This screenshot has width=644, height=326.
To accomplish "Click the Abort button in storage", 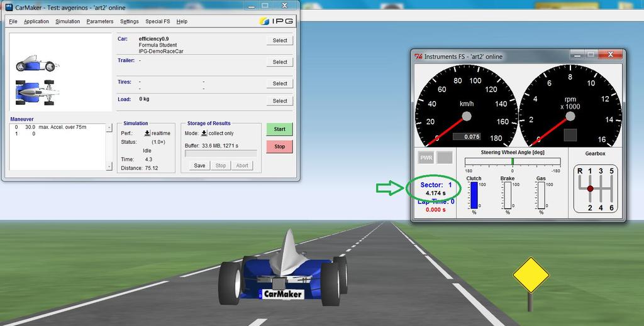I will click(x=242, y=166).
